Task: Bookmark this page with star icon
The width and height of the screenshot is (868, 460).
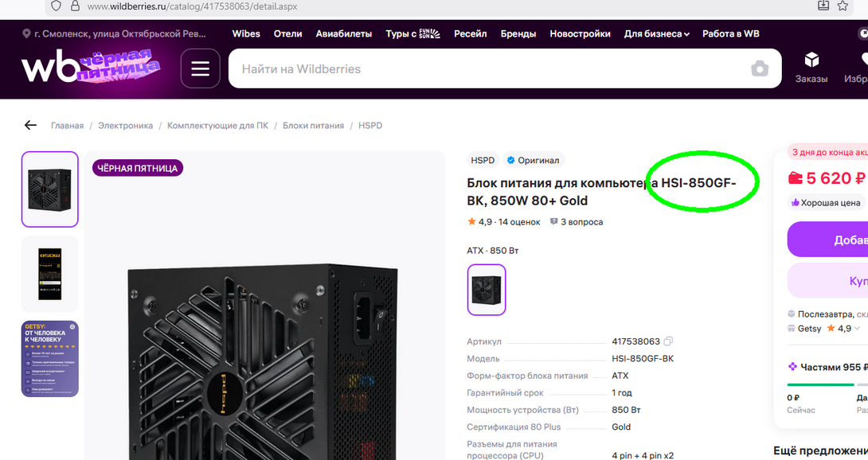Action: tap(843, 6)
